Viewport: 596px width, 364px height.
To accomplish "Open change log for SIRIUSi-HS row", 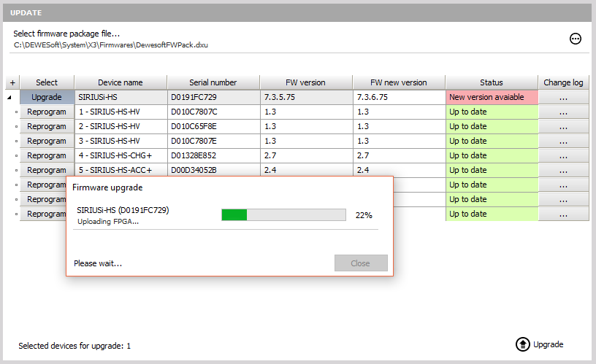I will [563, 97].
